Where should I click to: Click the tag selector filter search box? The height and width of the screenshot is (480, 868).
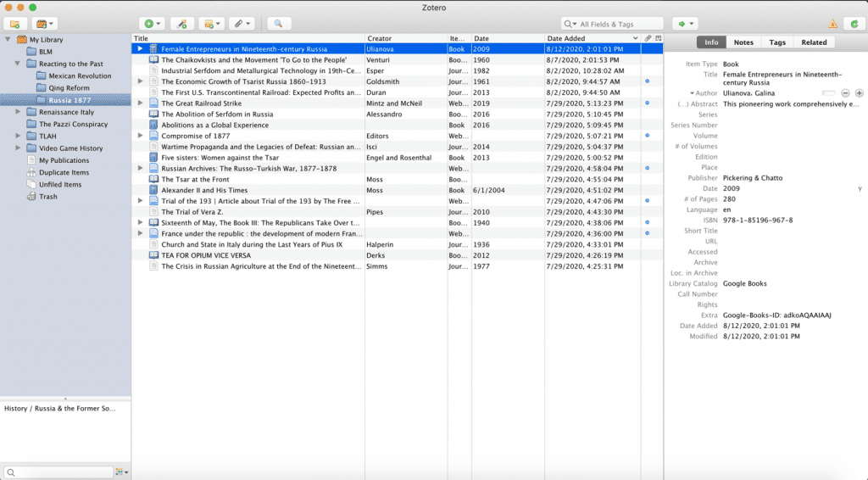(x=57, y=472)
